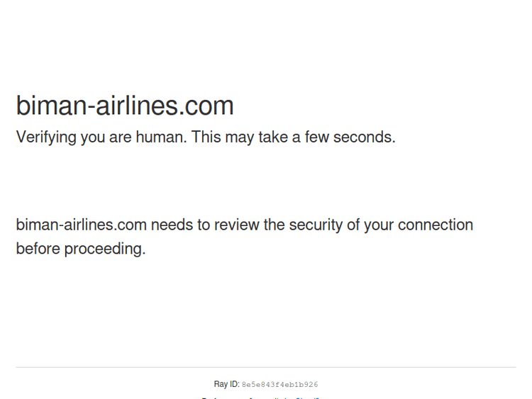Screen dimensions: 532x399
Task: Click the word "review" in the paragraph
Action: [237, 225]
